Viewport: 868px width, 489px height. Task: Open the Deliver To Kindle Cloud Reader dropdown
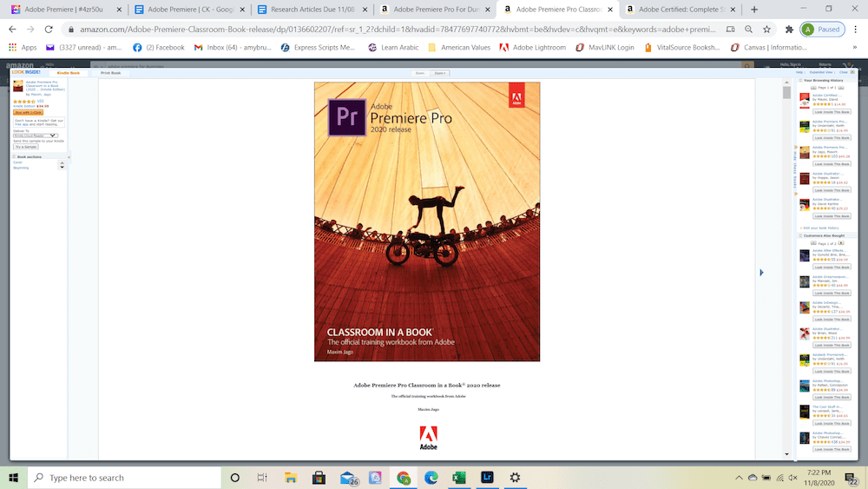[x=35, y=135]
